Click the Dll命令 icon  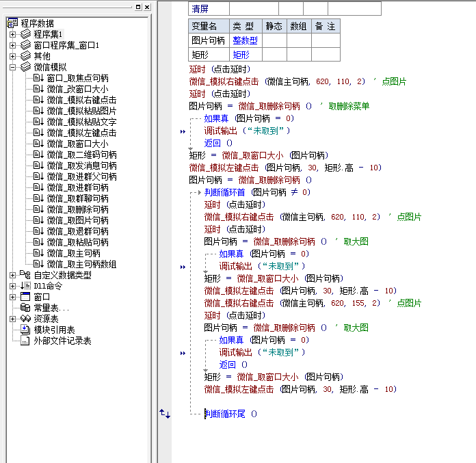(x=25, y=286)
